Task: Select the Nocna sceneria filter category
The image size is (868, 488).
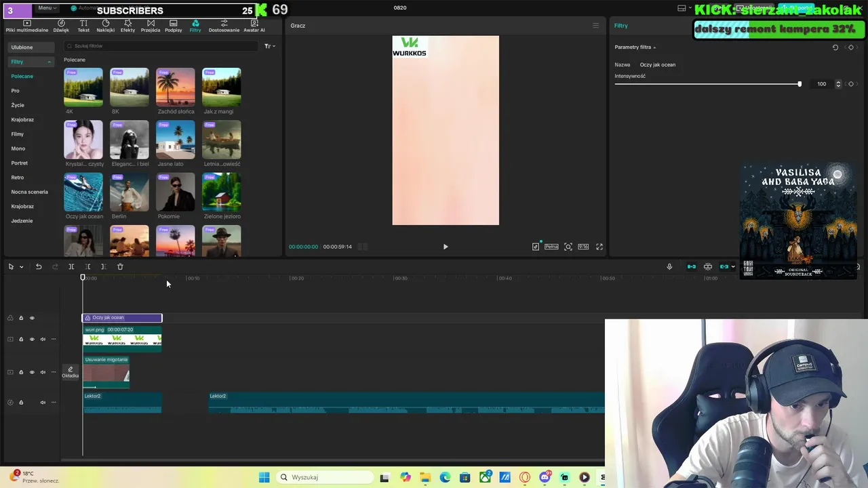Action: (30, 192)
